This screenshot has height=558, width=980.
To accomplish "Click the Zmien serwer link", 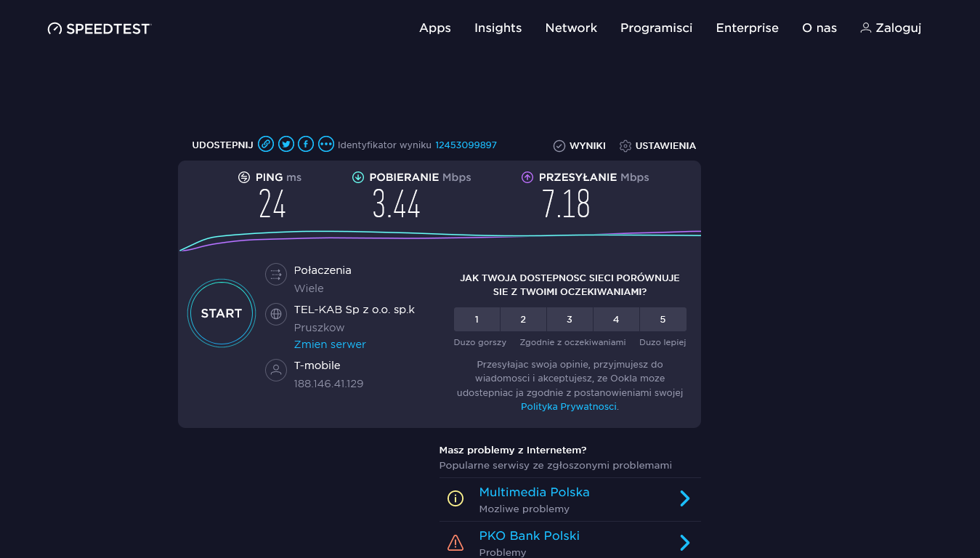I will coord(329,344).
